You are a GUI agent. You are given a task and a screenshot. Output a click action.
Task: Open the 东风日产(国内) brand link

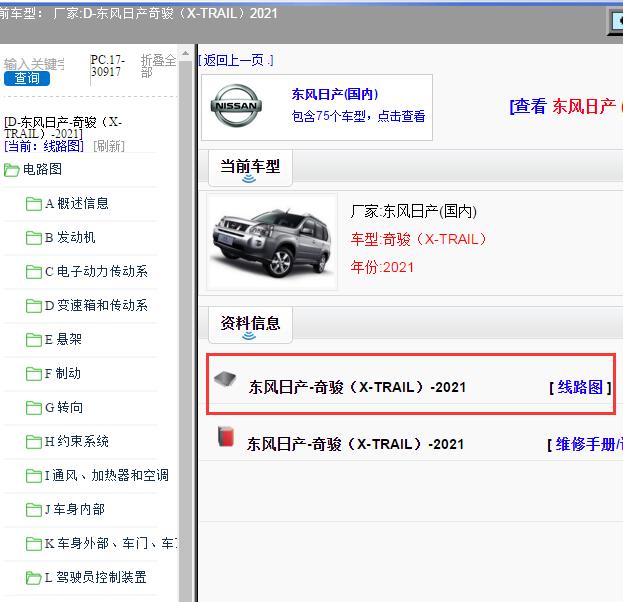(335, 94)
